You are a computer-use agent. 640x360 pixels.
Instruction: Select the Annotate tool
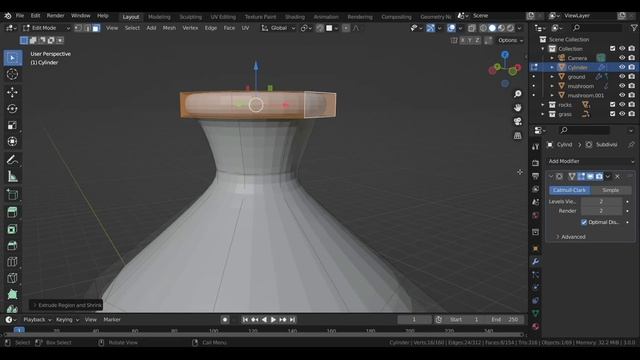point(12,160)
